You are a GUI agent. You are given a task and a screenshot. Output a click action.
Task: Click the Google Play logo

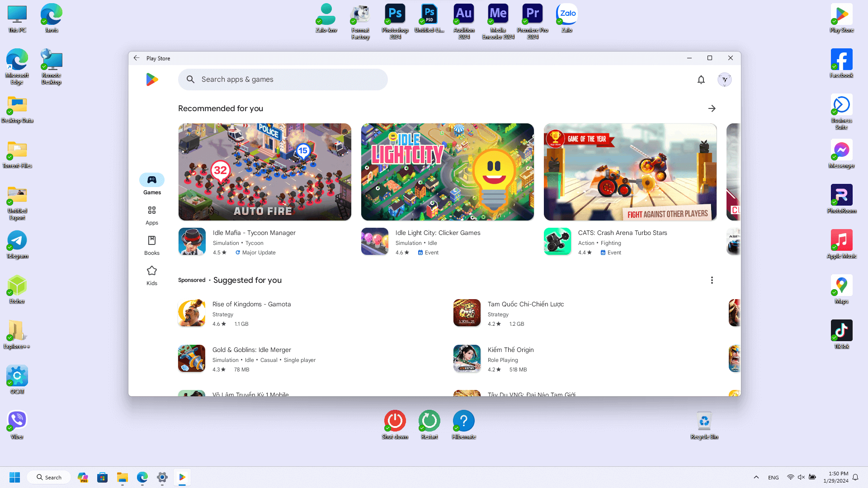pyautogui.click(x=152, y=80)
